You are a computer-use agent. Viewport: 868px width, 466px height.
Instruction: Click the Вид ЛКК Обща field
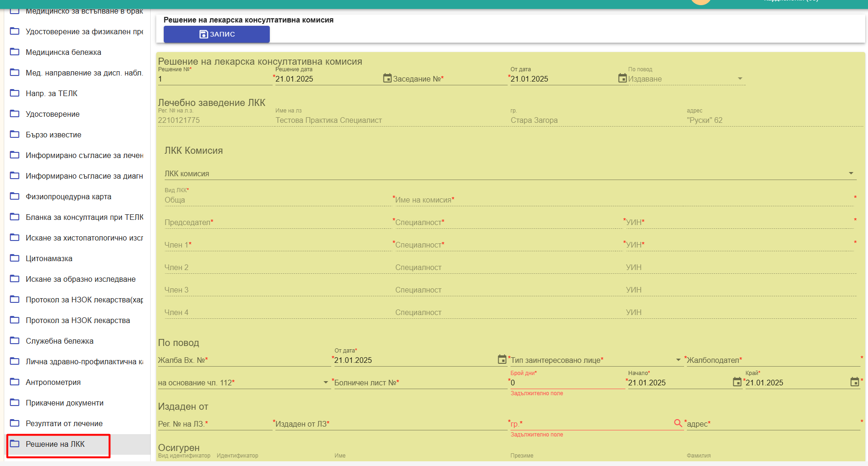click(278, 200)
